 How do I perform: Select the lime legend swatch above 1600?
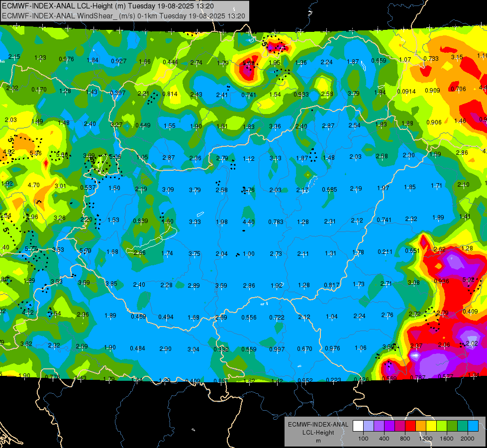(x=442, y=426)
